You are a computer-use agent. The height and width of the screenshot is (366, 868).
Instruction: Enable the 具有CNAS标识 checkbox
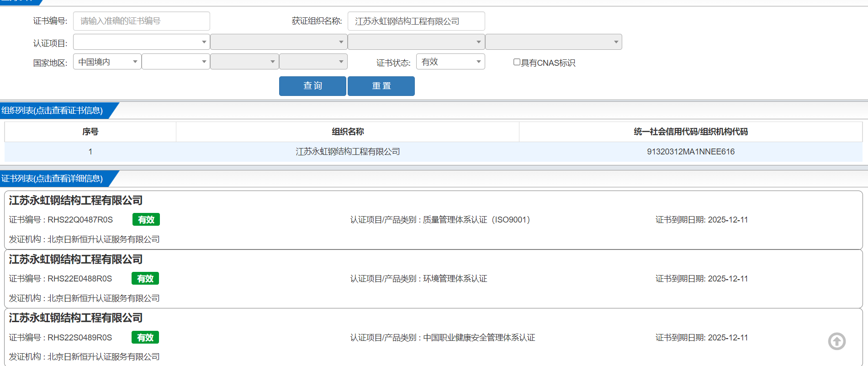click(517, 62)
